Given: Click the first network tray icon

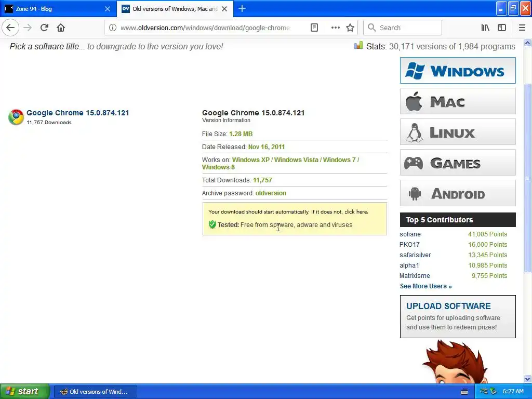Looking at the screenshot, I should 484,391.
